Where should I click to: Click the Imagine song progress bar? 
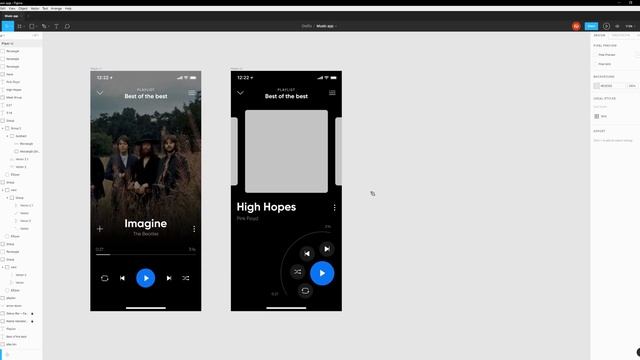pos(146,254)
